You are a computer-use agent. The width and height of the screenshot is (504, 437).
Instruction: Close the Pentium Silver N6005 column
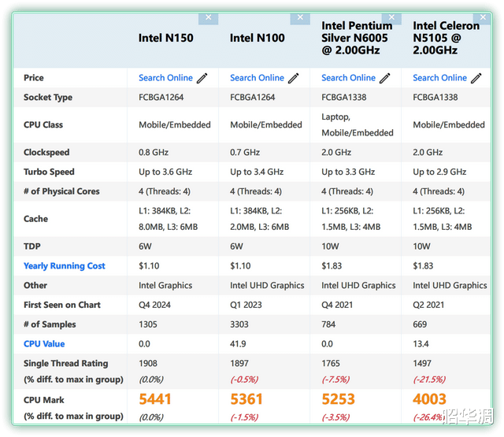click(x=391, y=17)
